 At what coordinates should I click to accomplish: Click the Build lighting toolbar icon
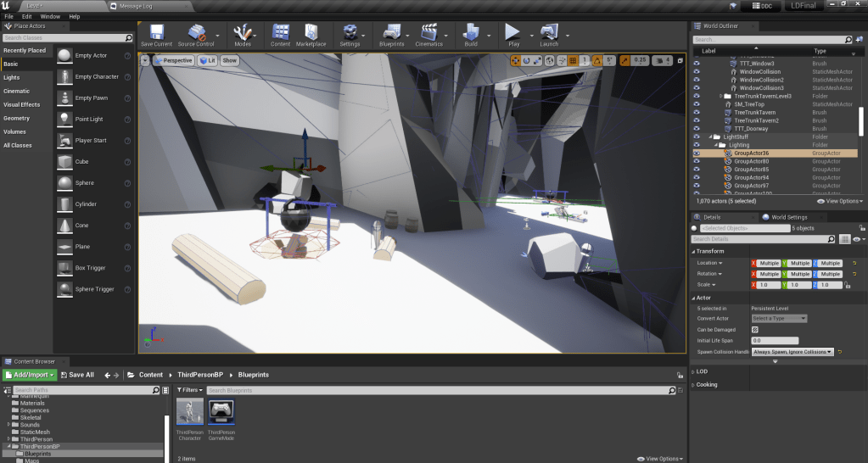coord(471,33)
